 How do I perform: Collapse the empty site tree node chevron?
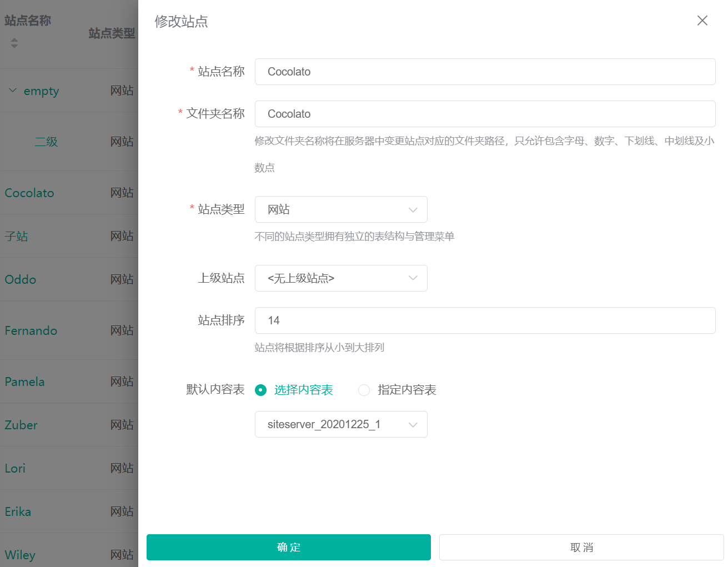[12, 91]
